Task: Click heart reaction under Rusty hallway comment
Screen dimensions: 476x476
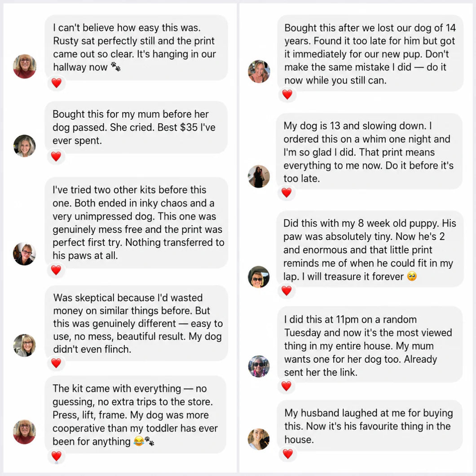Action: [57, 83]
